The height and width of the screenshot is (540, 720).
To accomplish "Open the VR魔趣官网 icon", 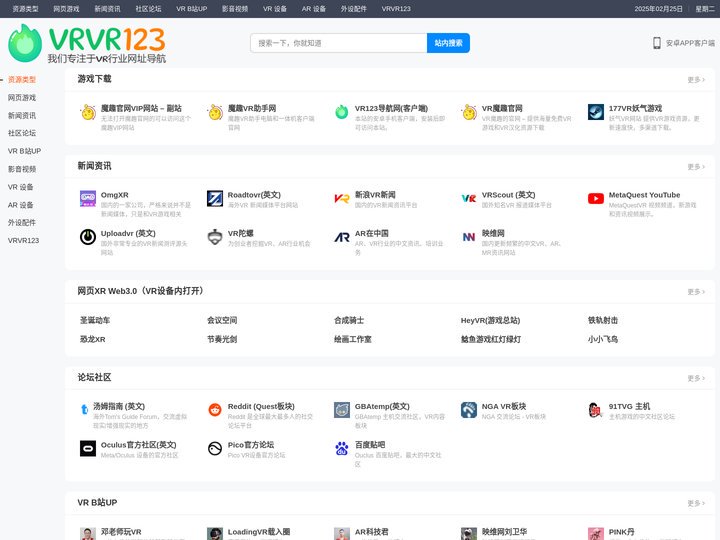I will pyautogui.click(x=469, y=112).
